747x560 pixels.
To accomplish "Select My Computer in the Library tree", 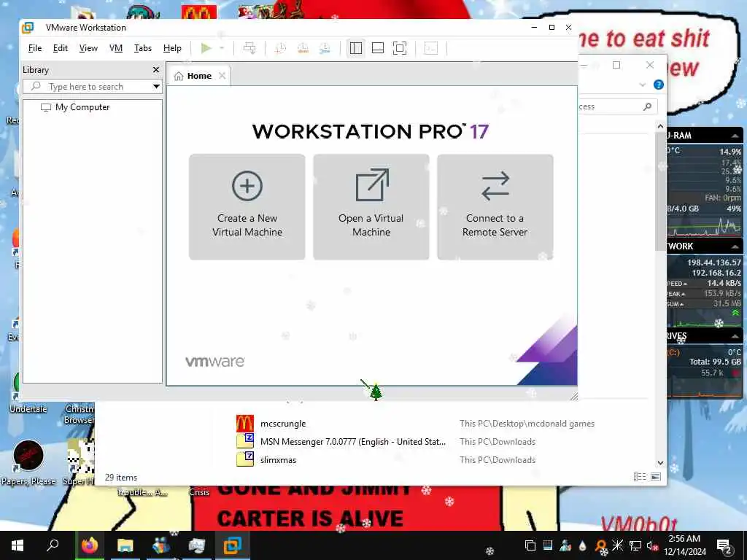I will pyautogui.click(x=75, y=107).
